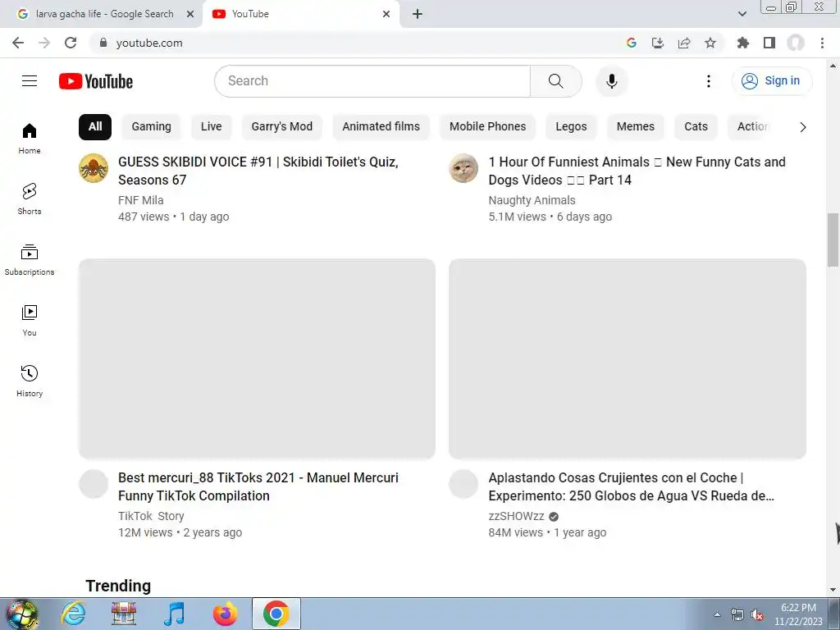Close the larva gacha life tab
Image resolution: width=840 pixels, height=630 pixels.
click(x=190, y=14)
